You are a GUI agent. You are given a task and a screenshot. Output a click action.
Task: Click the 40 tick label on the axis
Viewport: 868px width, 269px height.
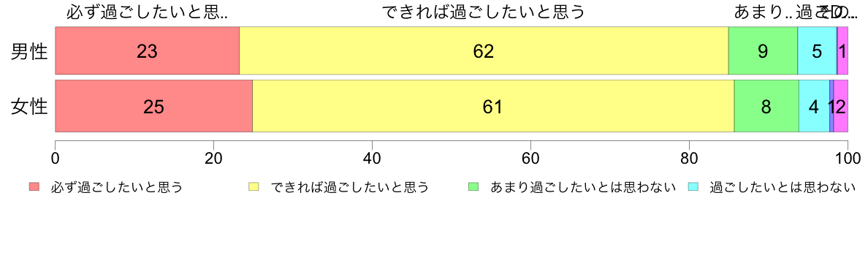372,159
